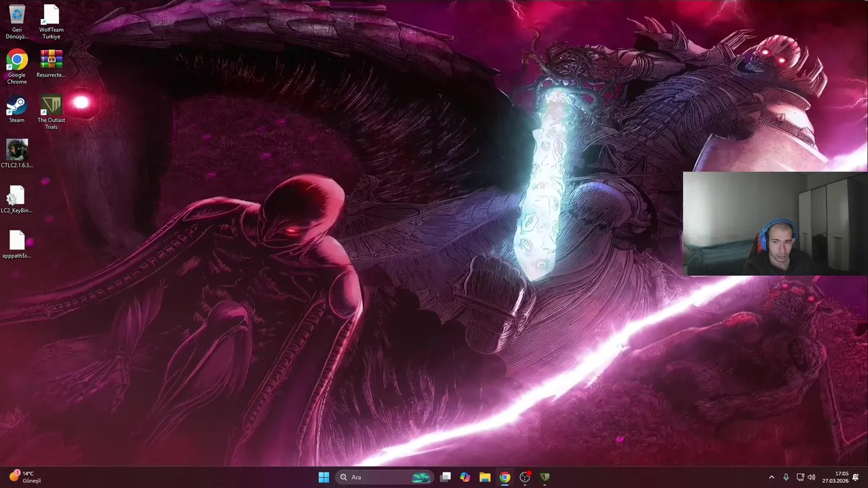The width and height of the screenshot is (868, 488).
Task: Open the Recycle Bin desktop icon
Action: click(17, 21)
